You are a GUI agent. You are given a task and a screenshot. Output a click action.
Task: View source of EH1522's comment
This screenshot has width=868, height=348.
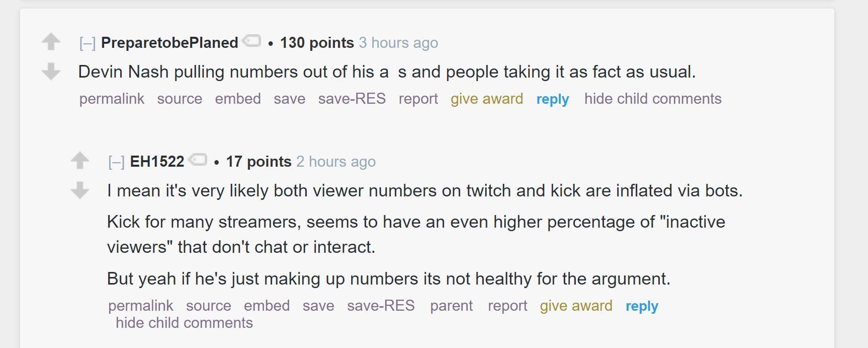pos(208,306)
